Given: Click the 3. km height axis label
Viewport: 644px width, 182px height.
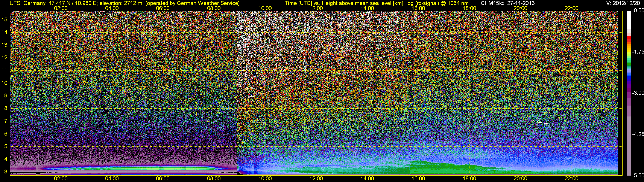Looking at the screenshot, I should point(6,172).
